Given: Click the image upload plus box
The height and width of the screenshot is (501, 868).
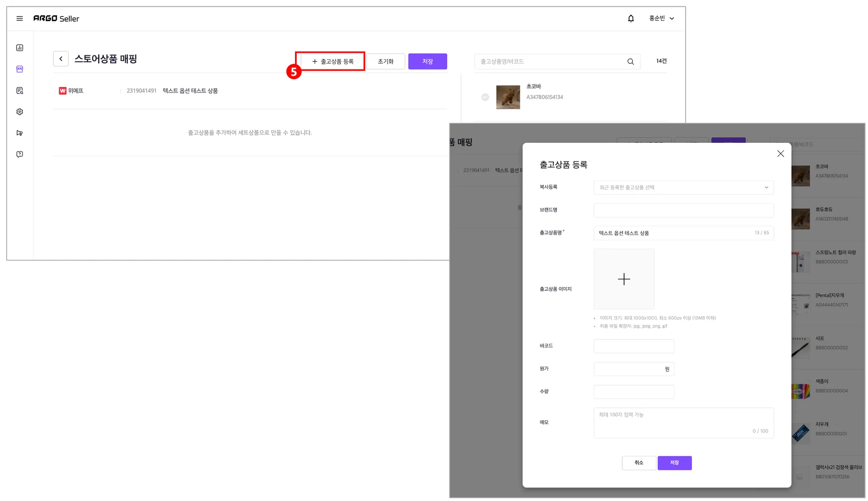Looking at the screenshot, I should pos(623,279).
